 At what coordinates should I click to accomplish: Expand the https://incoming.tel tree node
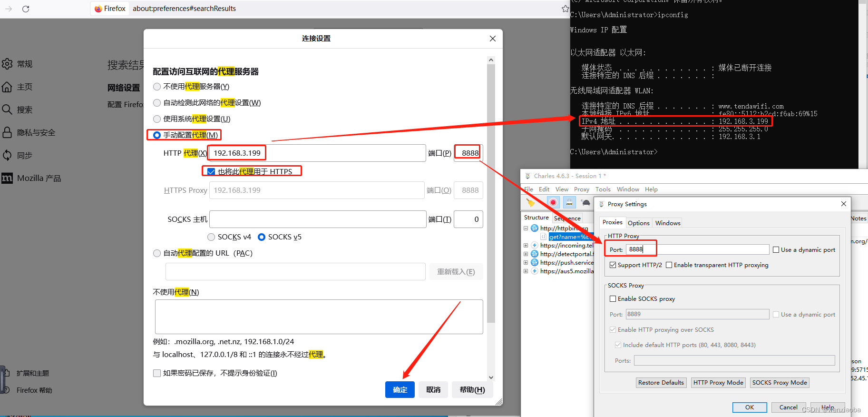pos(526,245)
